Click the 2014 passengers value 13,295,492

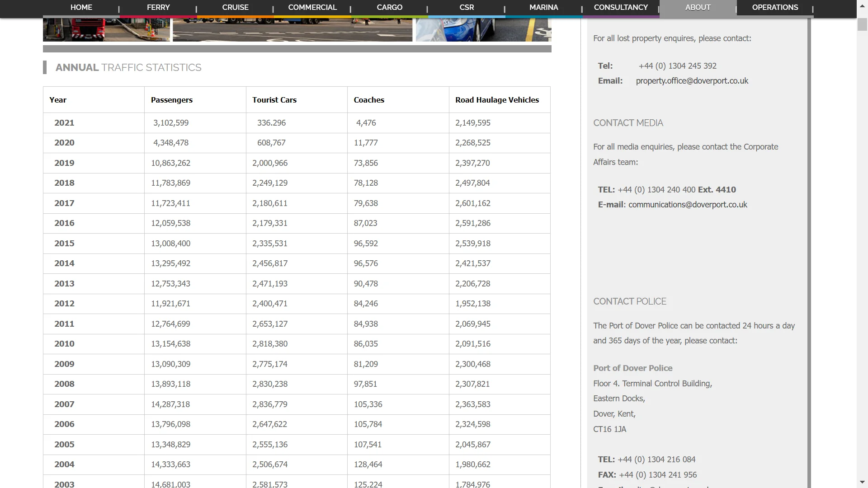coord(170,263)
